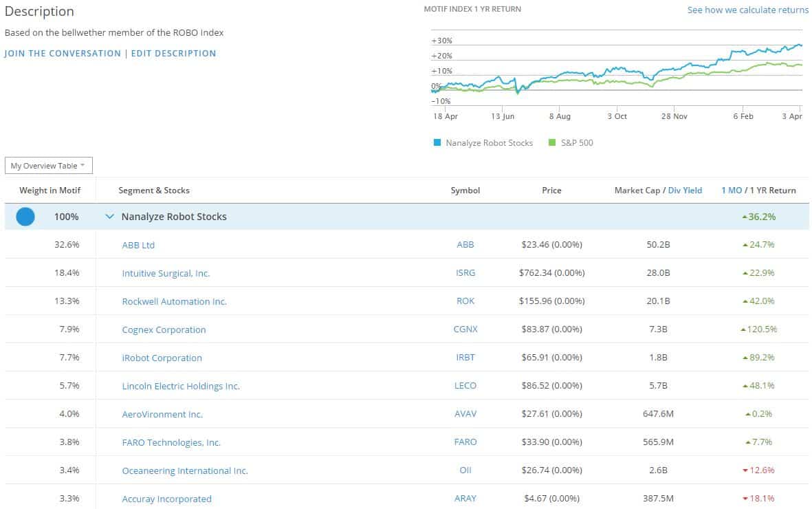812x509 pixels.
Task: Click Edit Description link
Action: point(173,54)
